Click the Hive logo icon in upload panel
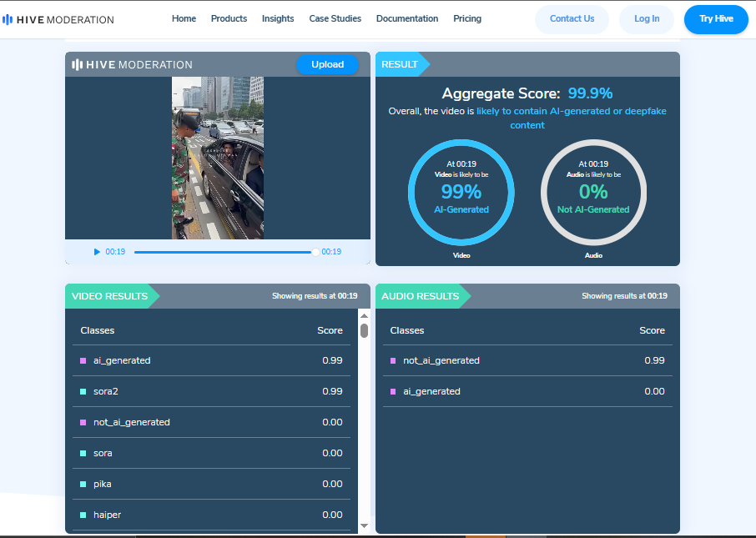The height and width of the screenshot is (538, 756). (77, 64)
